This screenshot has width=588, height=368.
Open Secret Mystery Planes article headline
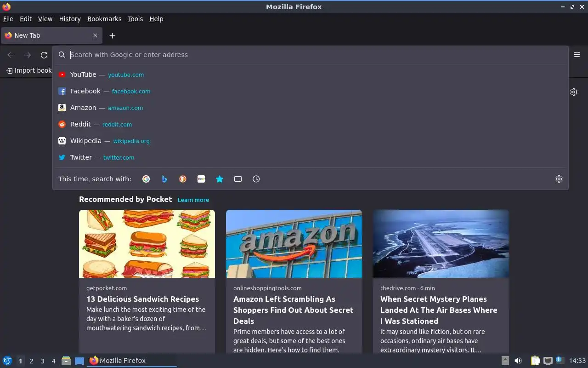[439, 310]
